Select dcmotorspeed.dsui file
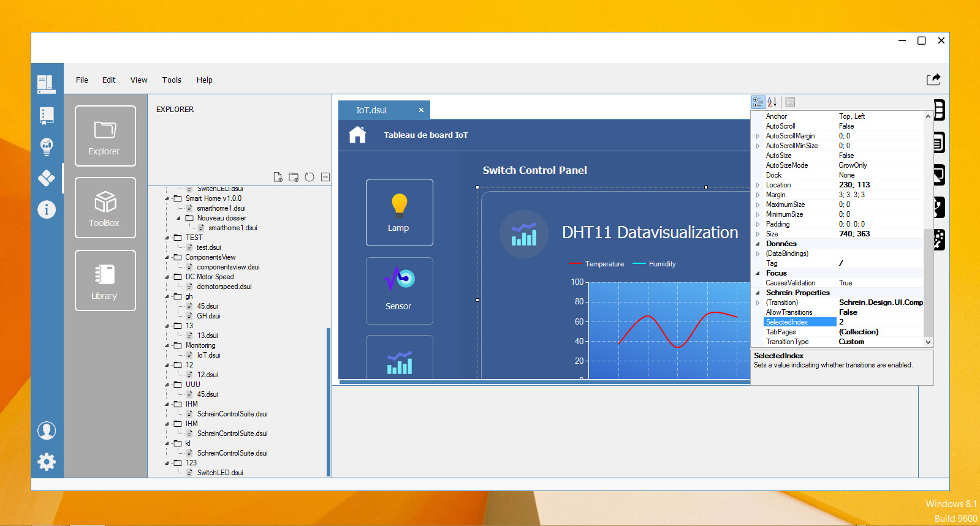The height and width of the screenshot is (526, 980). [224, 287]
